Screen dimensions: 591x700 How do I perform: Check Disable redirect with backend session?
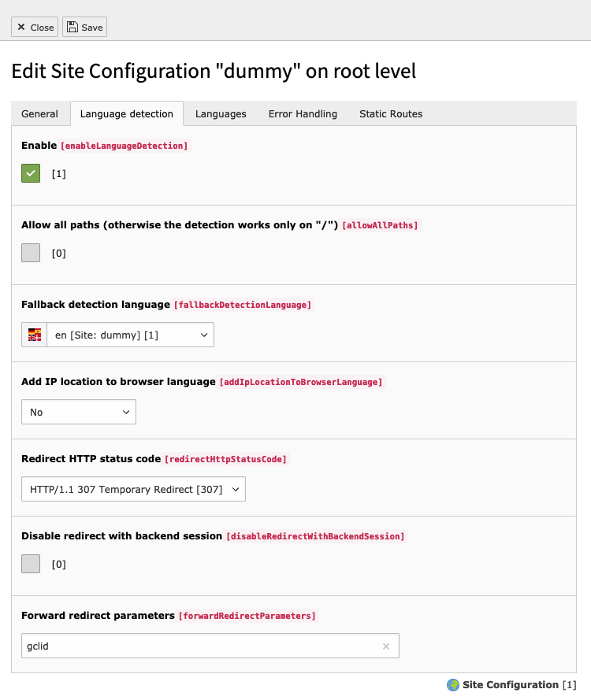(31, 564)
